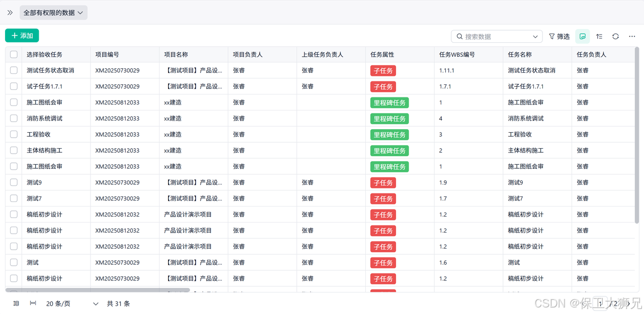The width and height of the screenshot is (644, 314).
Task: Check the row with WBS 1.6 checkbox
Action: pyautogui.click(x=14, y=262)
